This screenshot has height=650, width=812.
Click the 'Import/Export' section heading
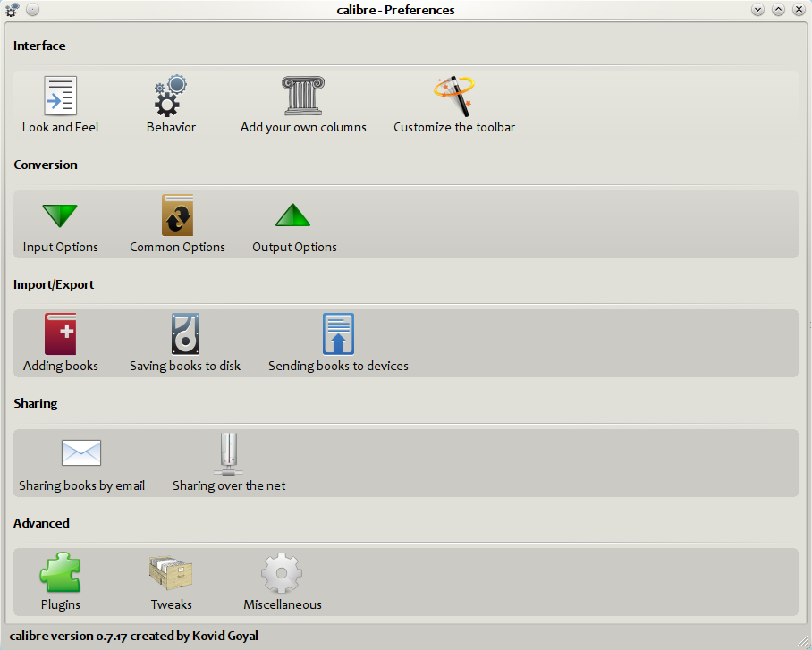[54, 285]
